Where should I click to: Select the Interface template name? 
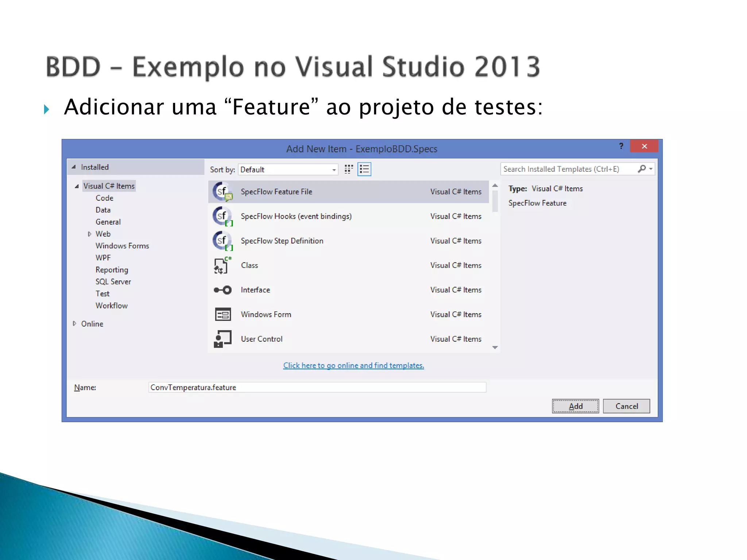255,290
